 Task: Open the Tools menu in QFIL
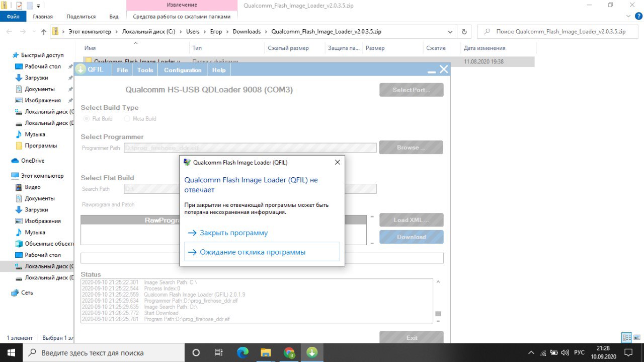coord(145,70)
